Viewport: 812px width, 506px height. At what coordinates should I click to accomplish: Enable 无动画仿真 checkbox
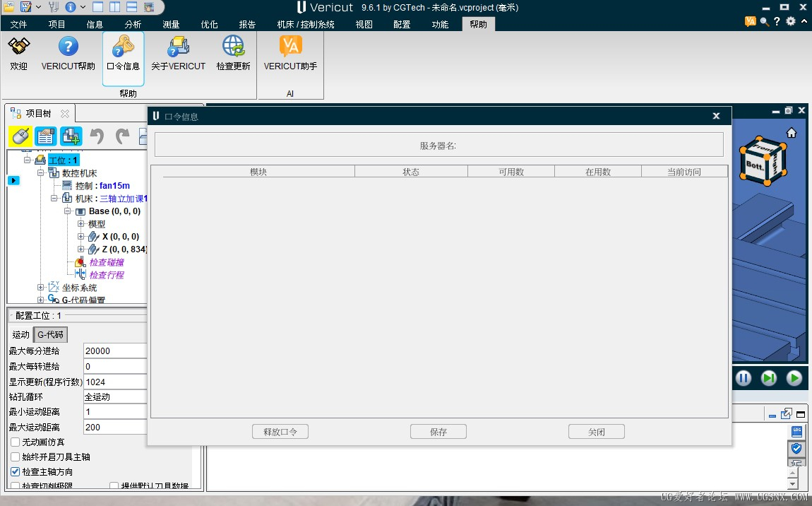(x=15, y=442)
